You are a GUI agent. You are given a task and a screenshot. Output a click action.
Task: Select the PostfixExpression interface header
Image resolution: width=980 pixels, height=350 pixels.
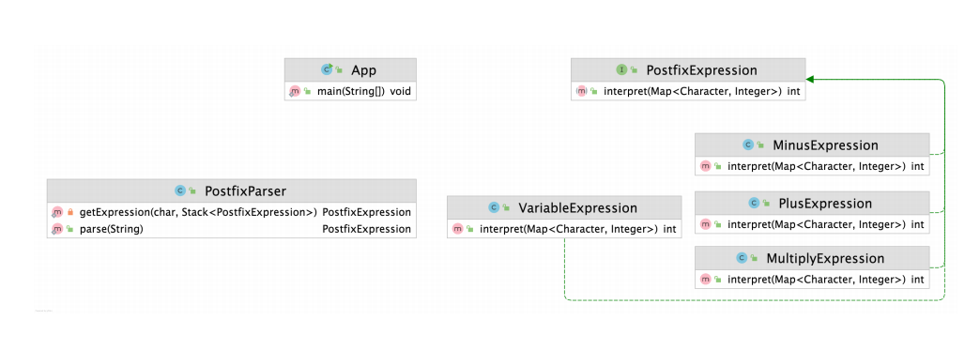(x=688, y=70)
